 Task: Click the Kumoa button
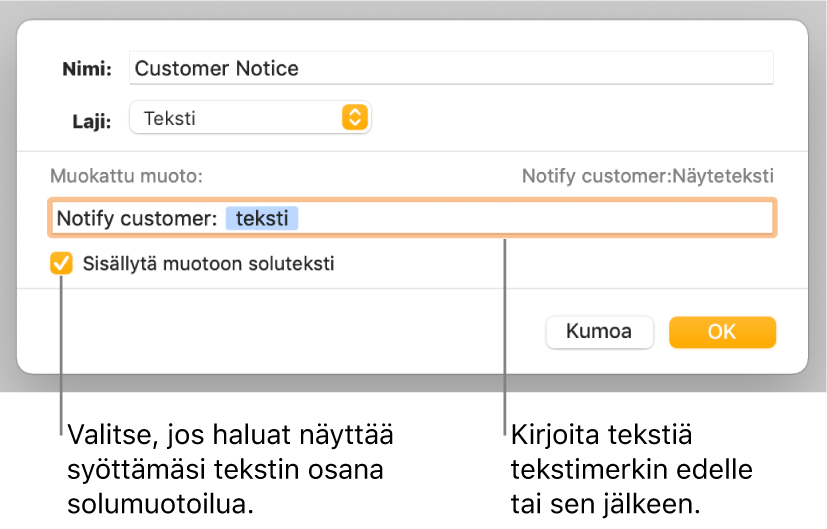[x=599, y=332]
